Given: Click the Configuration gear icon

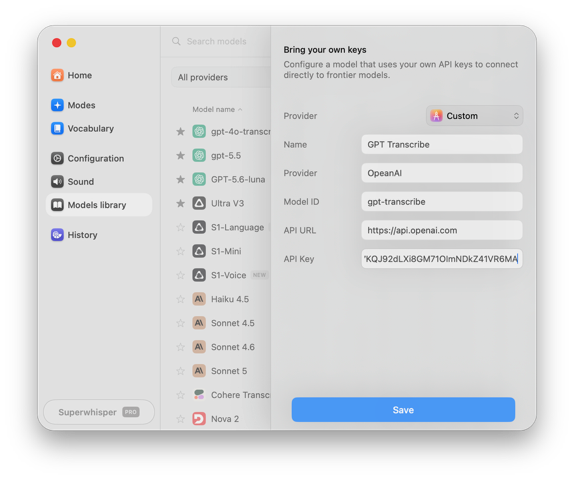Looking at the screenshot, I should pyautogui.click(x=57, y=159).
